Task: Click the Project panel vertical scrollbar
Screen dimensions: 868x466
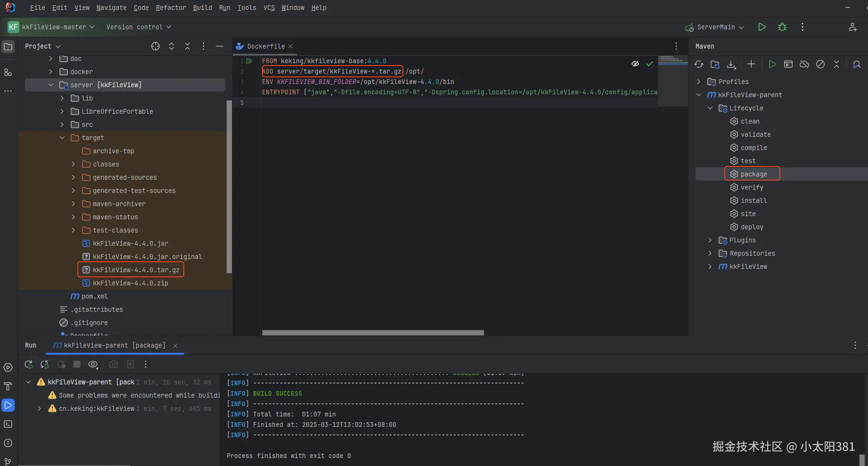Action: pyautogui.click(x=229, y=187)
